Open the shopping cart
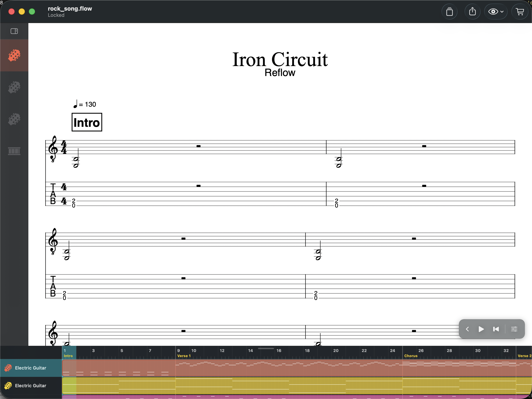The width and height of the screenshot is (532, 399). 520,11
